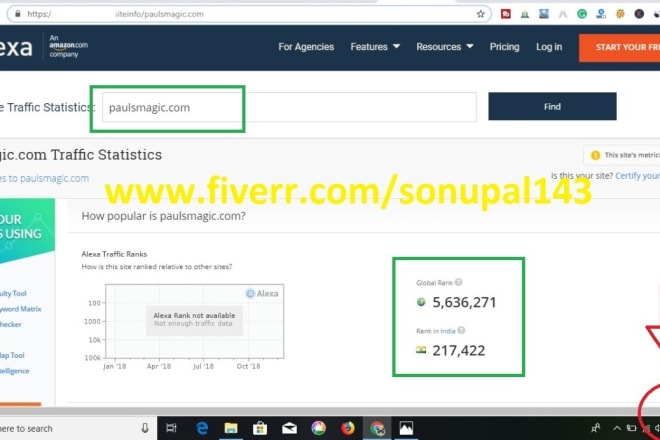Open the Certify your site link

pyautogui.click(x=637, y=176)
